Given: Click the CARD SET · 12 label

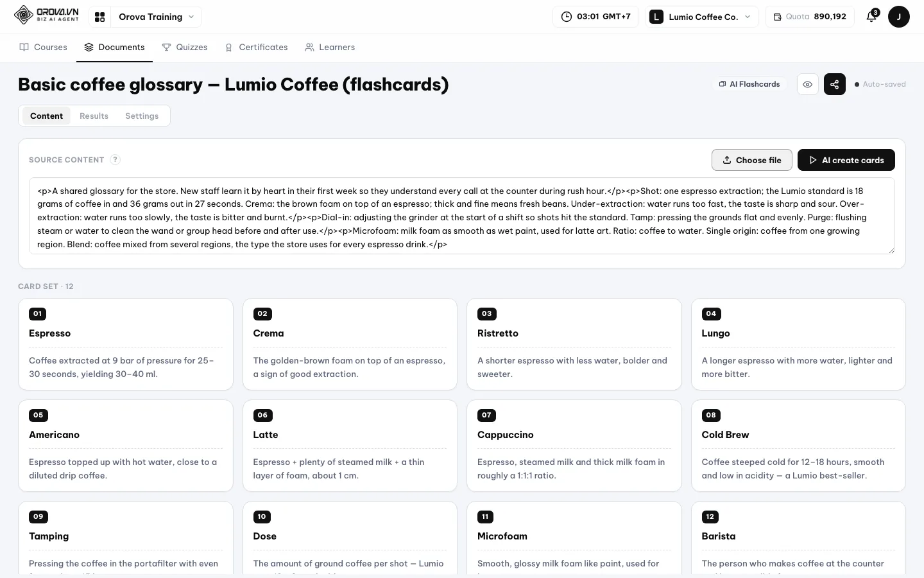Looking at the screenshot, I should pyautogui.click(x=46, y=286).
